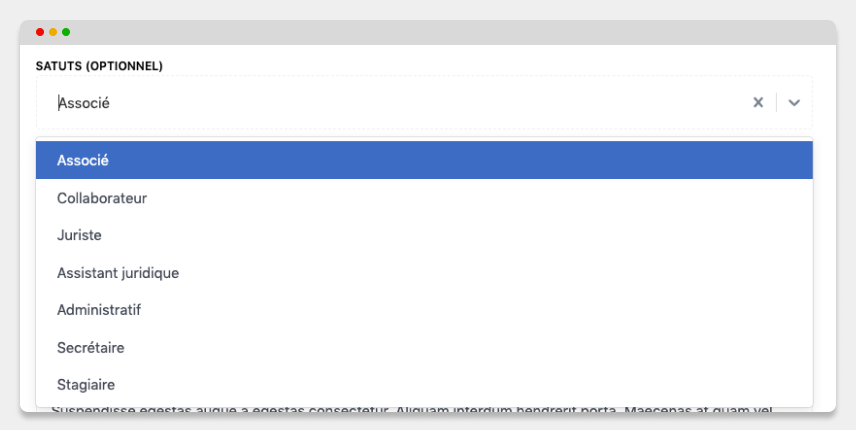Minimize the window using the yellow button
This screenshot has height=430, width=856.
pyautogui.click(x=53, y=32)
